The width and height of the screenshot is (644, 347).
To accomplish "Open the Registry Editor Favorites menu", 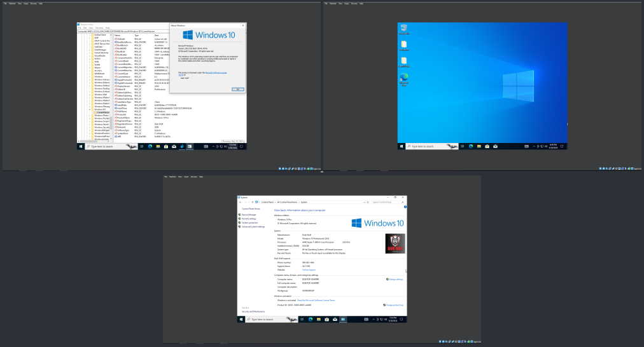I will (99, 28).
